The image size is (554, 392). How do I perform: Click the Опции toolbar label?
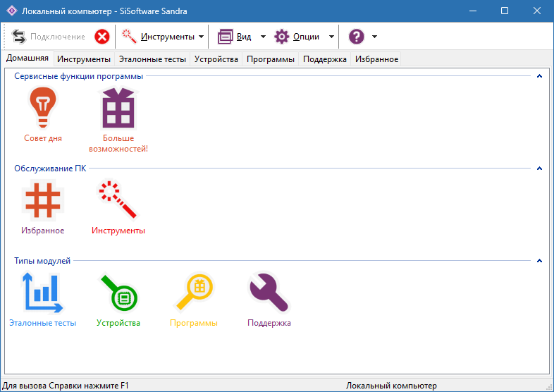coord(306,37)
